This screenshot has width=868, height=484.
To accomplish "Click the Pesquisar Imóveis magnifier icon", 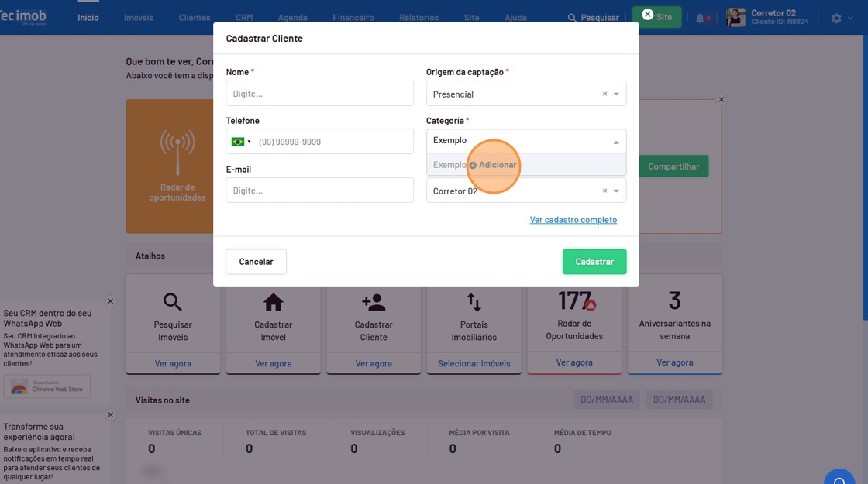I will (x=172, y=302).
